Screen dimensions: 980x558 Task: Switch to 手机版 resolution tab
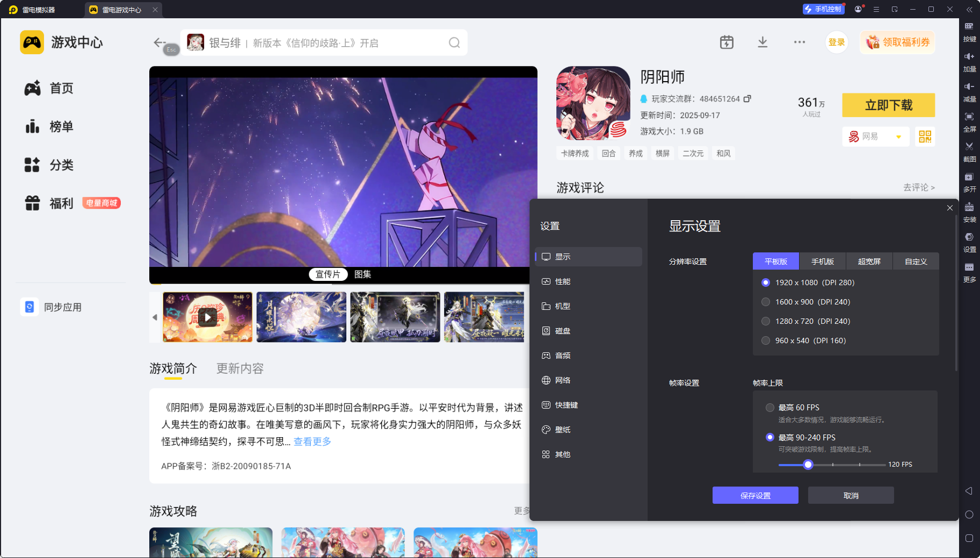coord(823,262)
